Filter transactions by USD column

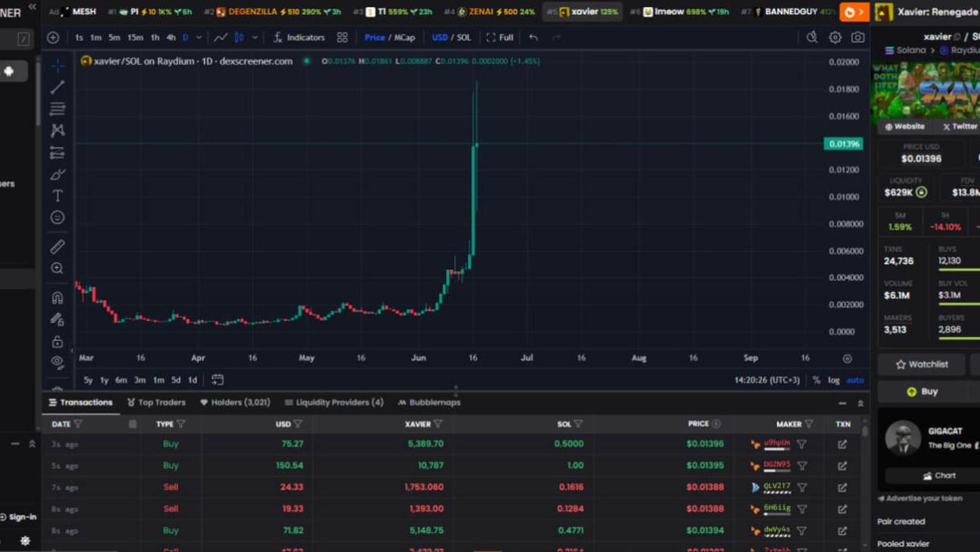pos(298,425)
